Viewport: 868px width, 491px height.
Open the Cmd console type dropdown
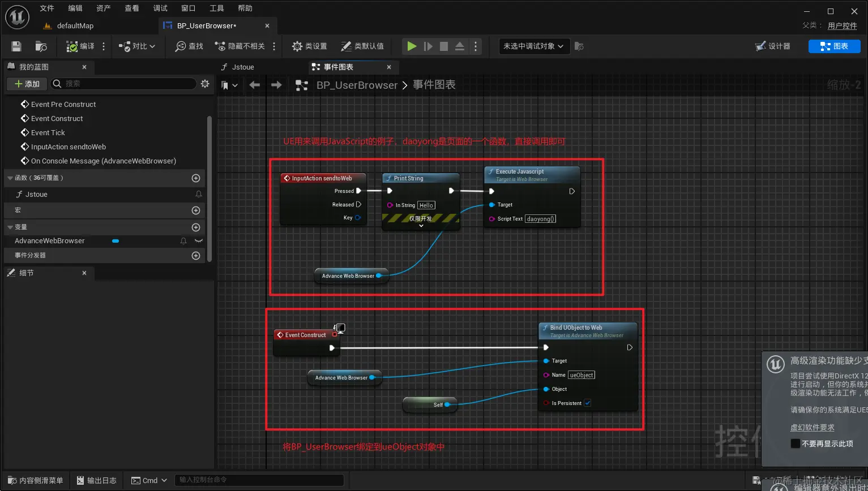click(x=148, y=480)
